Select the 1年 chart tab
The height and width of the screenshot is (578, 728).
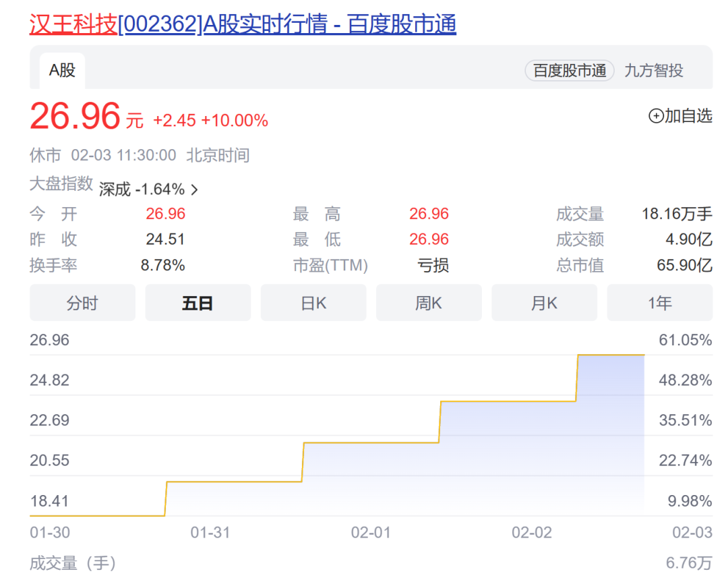[660, 303]
